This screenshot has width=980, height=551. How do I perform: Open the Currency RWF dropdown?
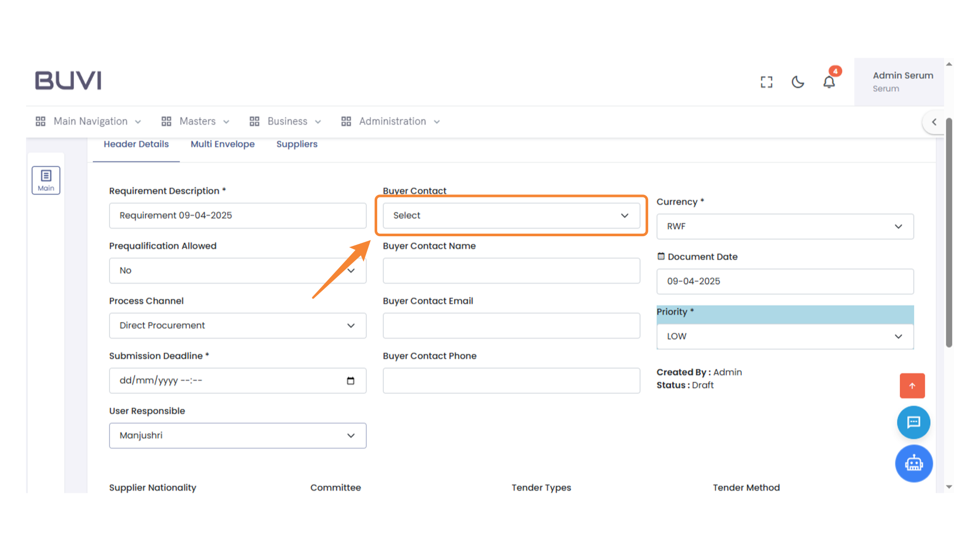(785, 227)
